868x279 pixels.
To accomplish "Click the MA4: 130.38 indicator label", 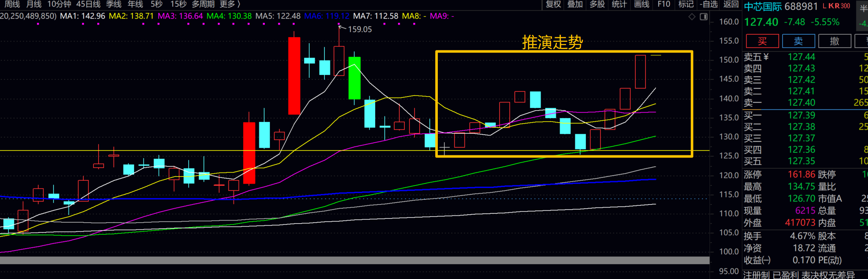I will [x=229, y=16].
